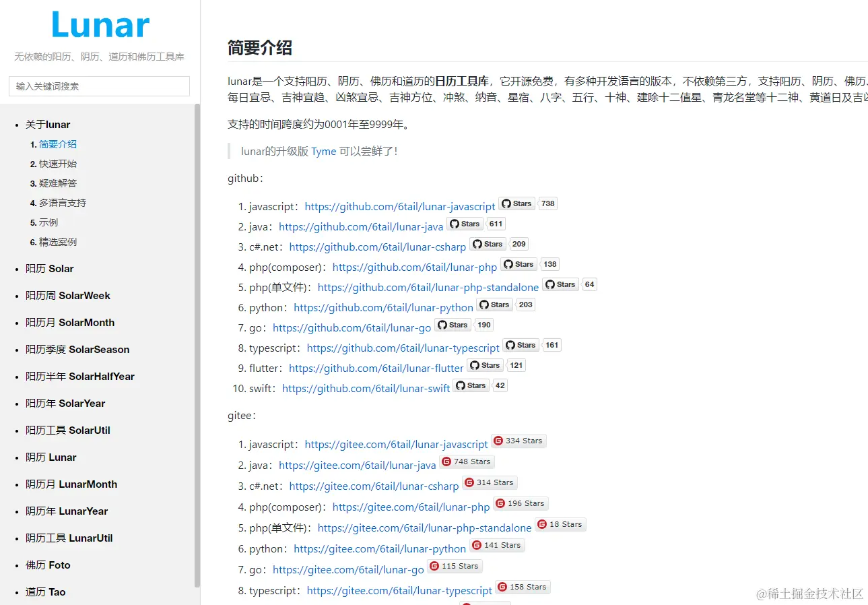Viewport: 868px width, 605px height.
Task: Click the Gitee 314 Stars badge
Action: click(490, 482)
